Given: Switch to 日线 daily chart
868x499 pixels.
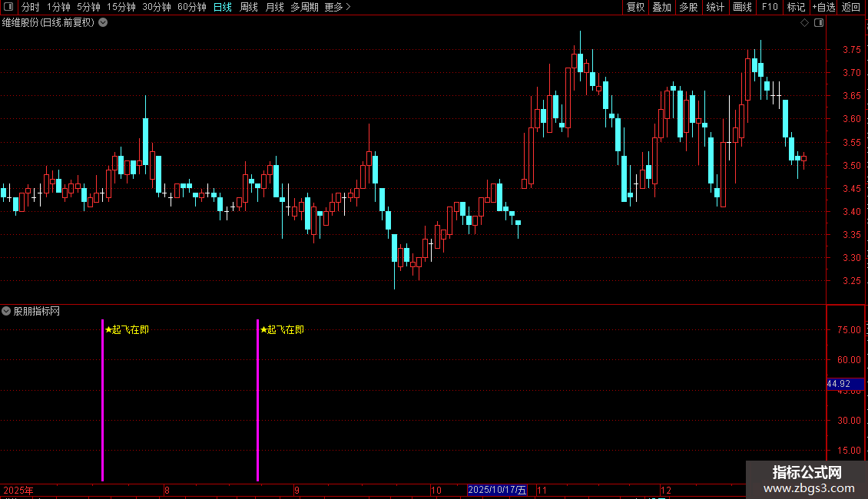Looking at the screenshot, I should pyautogui.click(x=223, y=7).
